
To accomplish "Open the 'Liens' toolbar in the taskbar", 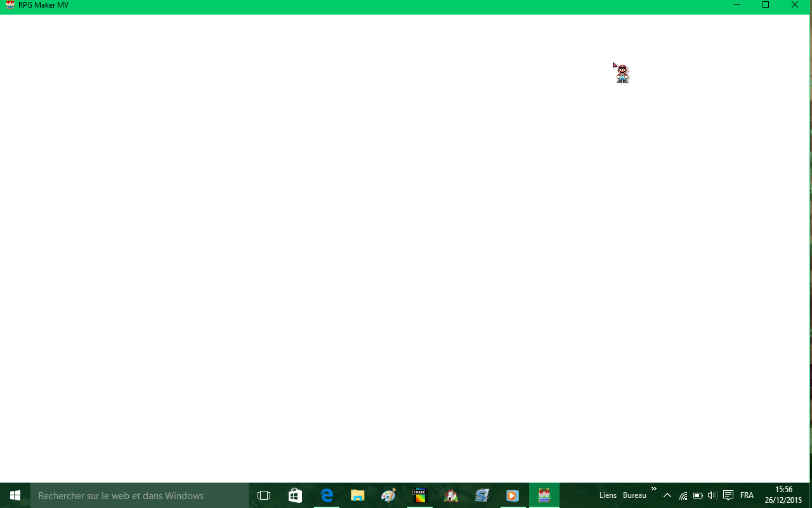I will tap(607, 495).
